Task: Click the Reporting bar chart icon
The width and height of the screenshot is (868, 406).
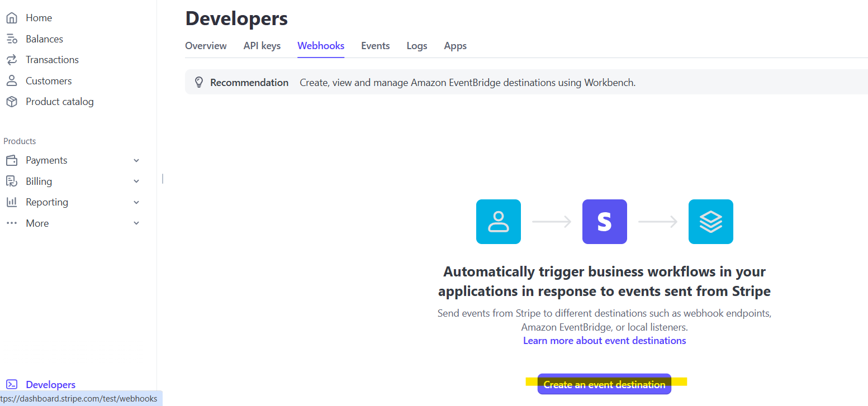Action: click(11, 202)
